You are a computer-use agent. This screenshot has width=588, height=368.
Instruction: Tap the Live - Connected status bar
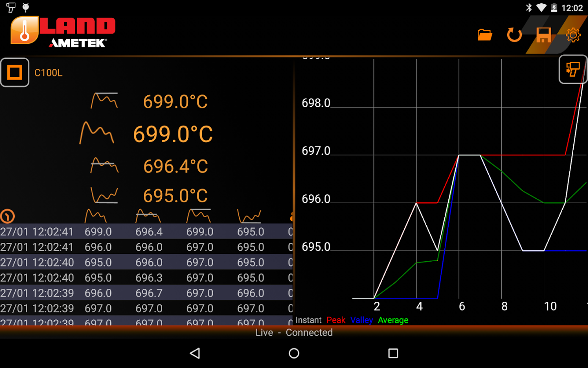pyautogui.click(x=294, y=332)
